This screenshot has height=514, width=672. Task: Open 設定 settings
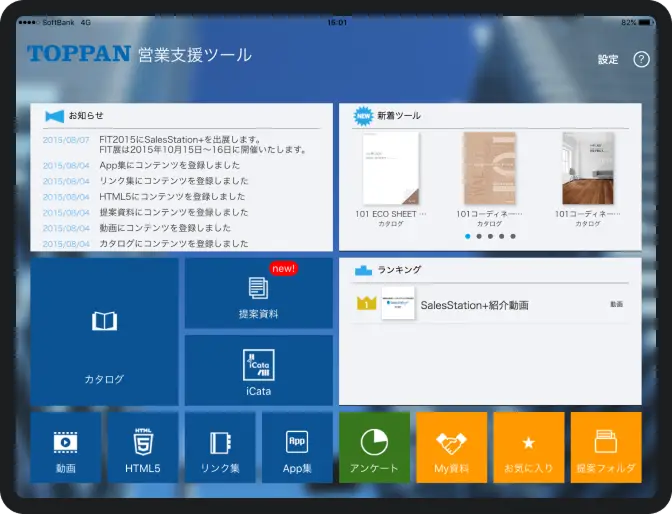[x=608, y=59]
